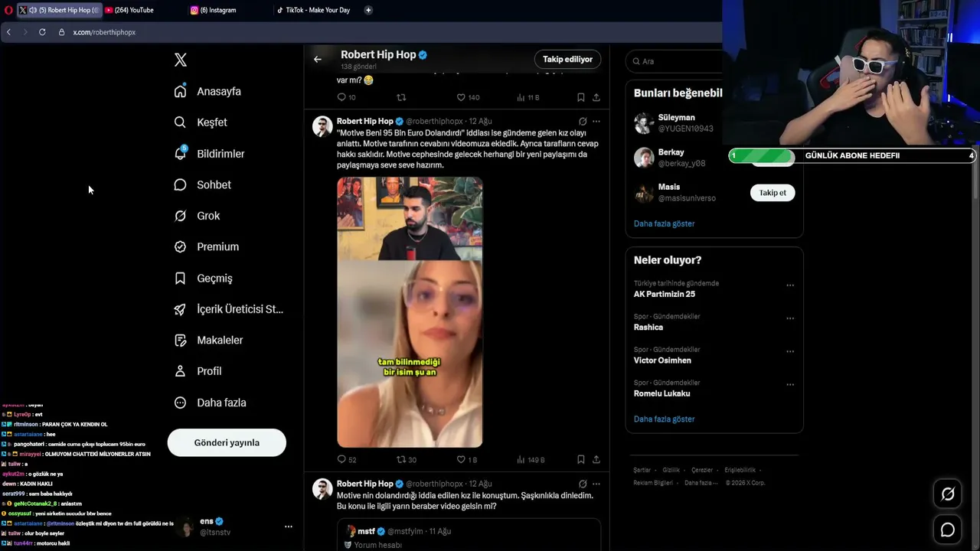Viewport: 980px width, 551px height.
Task: Play the video in the 95 Bin Euro post
Action: click(410, 312)
